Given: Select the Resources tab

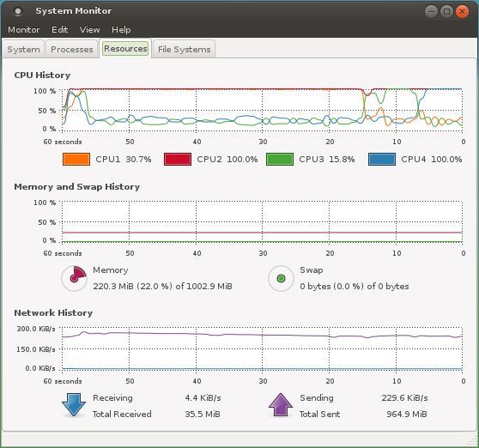Looking at the screenshot, I should coord(125,49).
